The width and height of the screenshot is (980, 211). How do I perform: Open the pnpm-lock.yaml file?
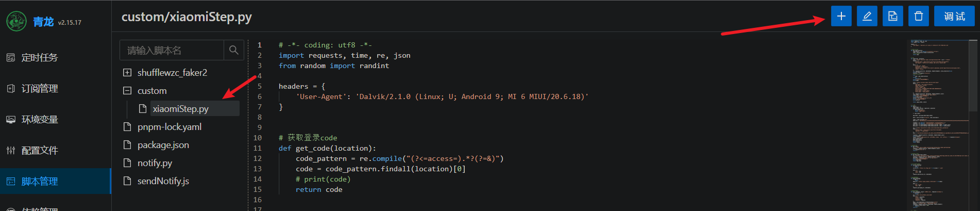click(x=169, y=127)
